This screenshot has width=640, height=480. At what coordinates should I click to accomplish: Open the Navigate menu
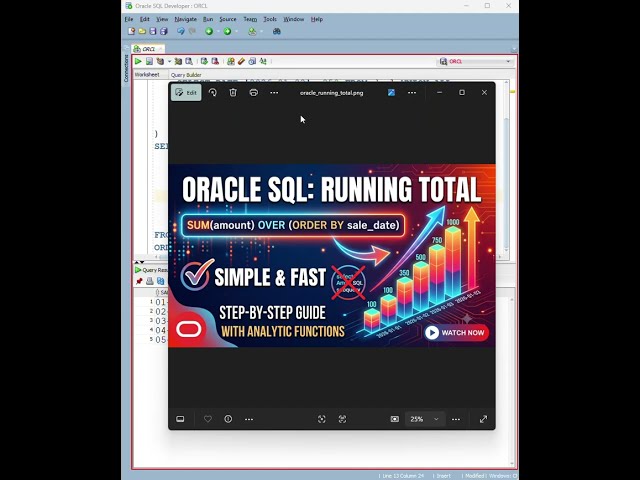pos(186,19)
